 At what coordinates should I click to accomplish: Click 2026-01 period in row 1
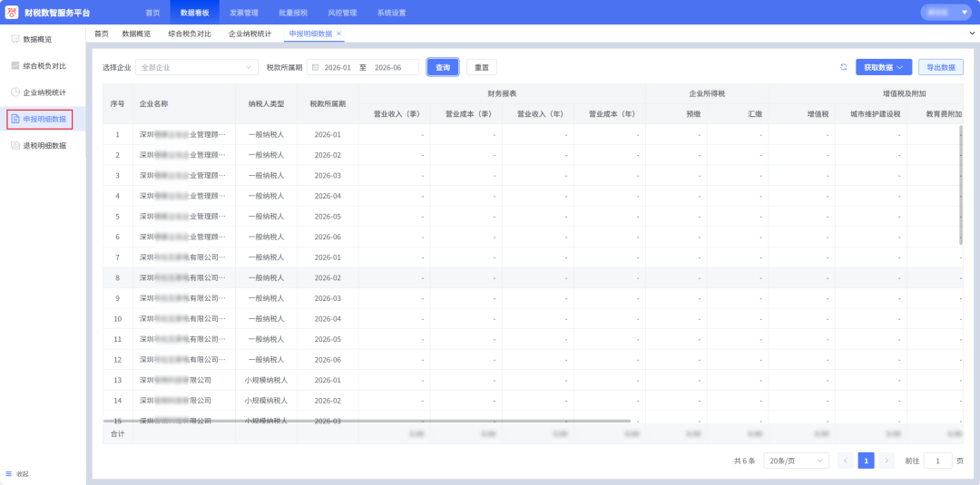(x=328, y=134)
